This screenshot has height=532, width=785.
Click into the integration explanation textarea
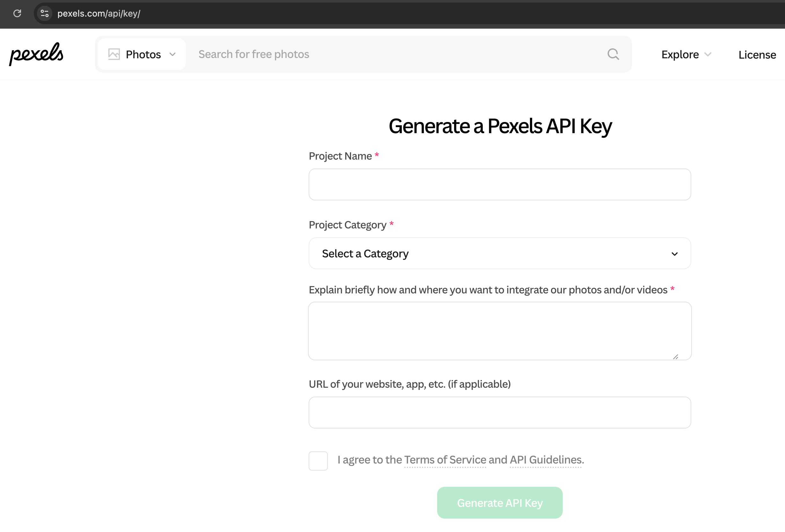(x=500, y=331)
